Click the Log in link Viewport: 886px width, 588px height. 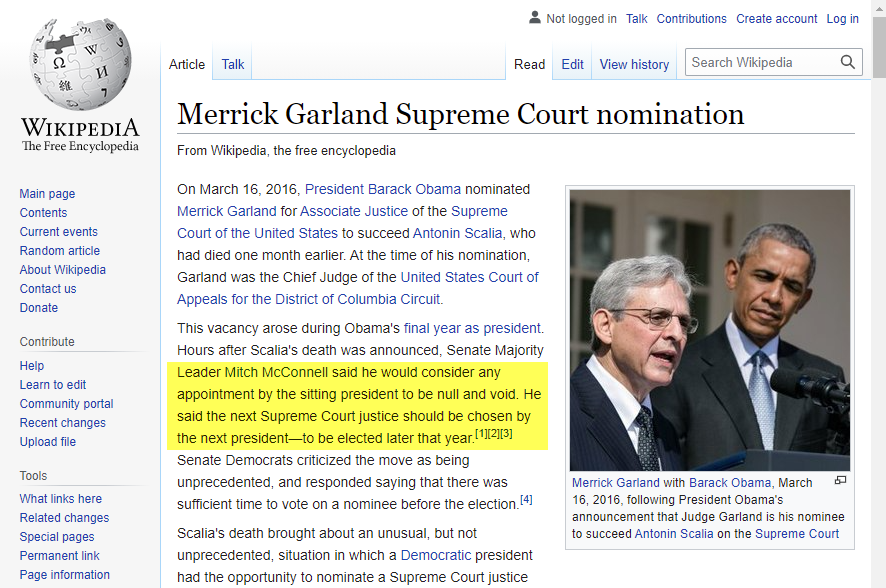coord(842,19)
